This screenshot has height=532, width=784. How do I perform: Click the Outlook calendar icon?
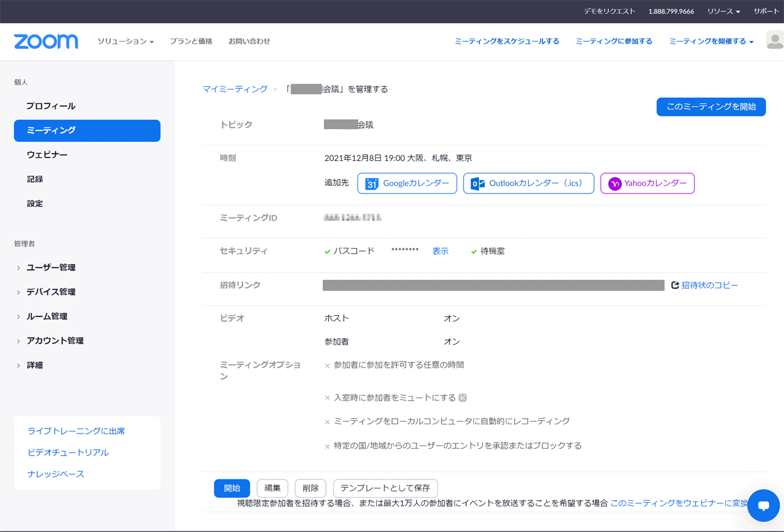(478, 184)
